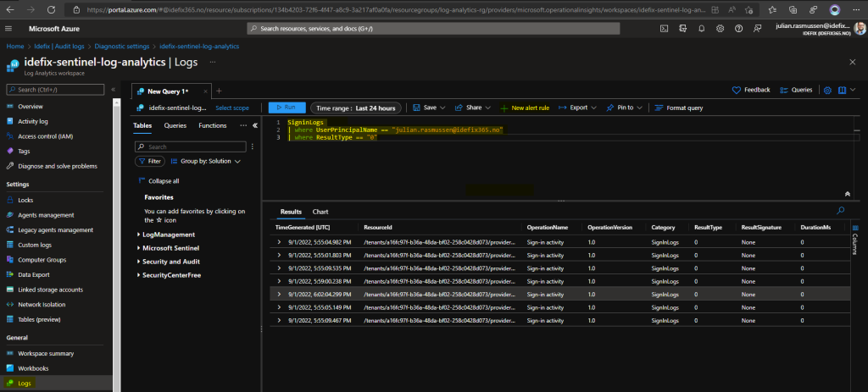Click the Feedback link in query toolbar

pos(751,90)
